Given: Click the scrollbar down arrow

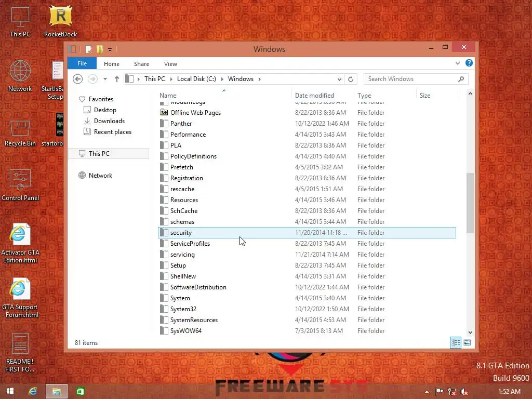Looking at the screenshot, I should pyautogui.click(x=470, y=332).
